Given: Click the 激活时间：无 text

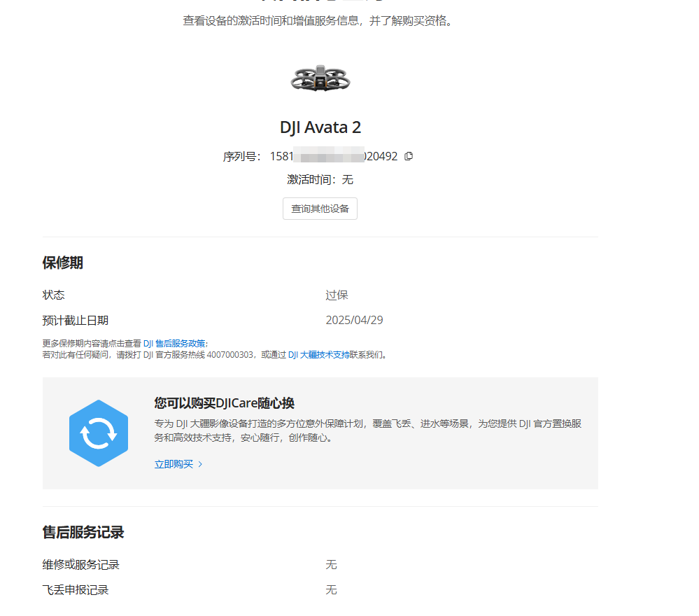Looking at the screenshot, I should [x=320, y=180].
